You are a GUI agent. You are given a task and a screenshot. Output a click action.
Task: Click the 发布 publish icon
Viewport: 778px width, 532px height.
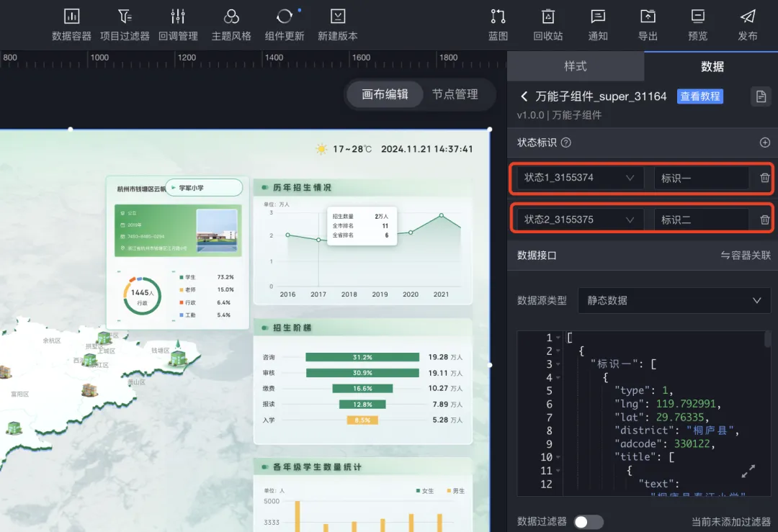coord(748,17)
